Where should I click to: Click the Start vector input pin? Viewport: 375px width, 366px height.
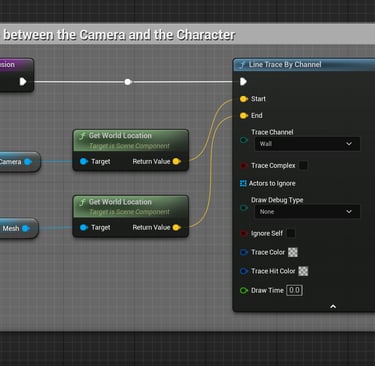click(x=244, y=99)
